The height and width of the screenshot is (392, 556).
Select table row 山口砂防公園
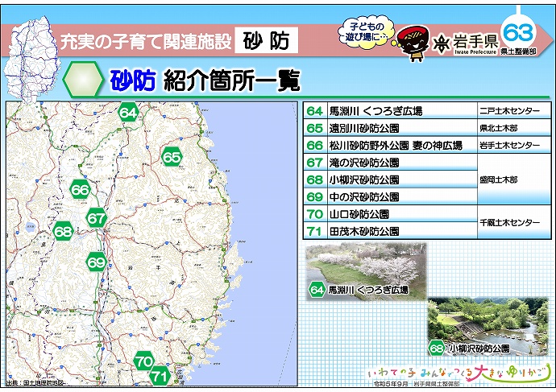pos(390,214)
